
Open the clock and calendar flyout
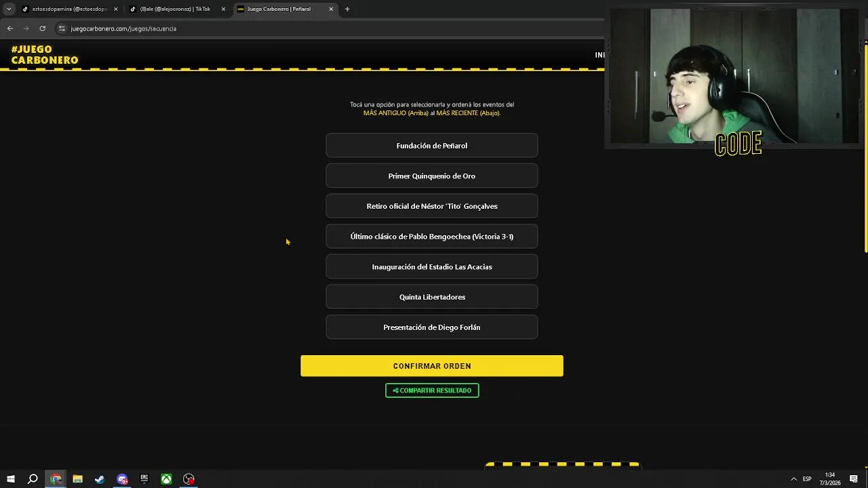tap(829, 479)
